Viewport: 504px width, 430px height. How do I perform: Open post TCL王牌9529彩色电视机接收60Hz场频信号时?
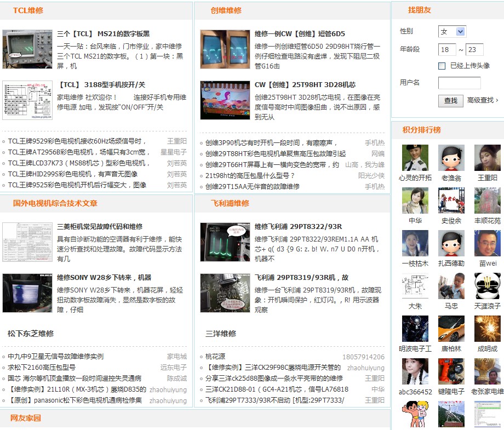(77, 141)
